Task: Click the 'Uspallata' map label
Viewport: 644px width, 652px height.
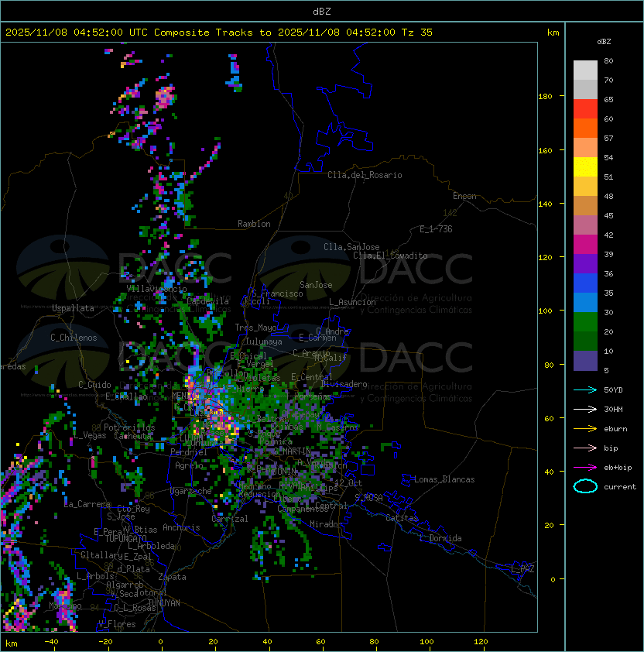Action: click(x=73, y=308)
